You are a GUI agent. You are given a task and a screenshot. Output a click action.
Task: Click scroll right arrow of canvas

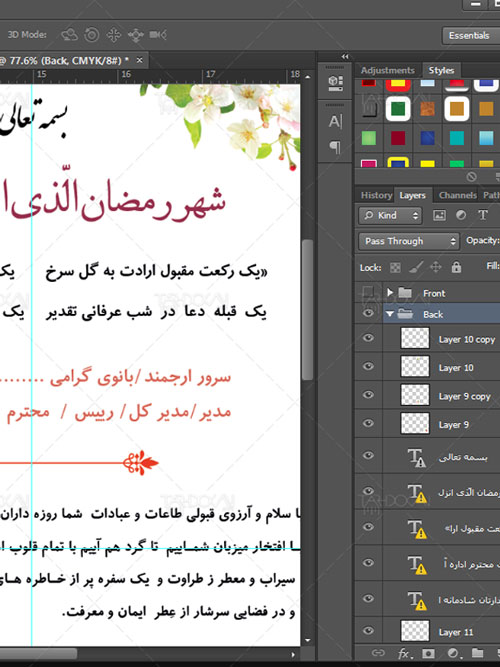[292, 655]
